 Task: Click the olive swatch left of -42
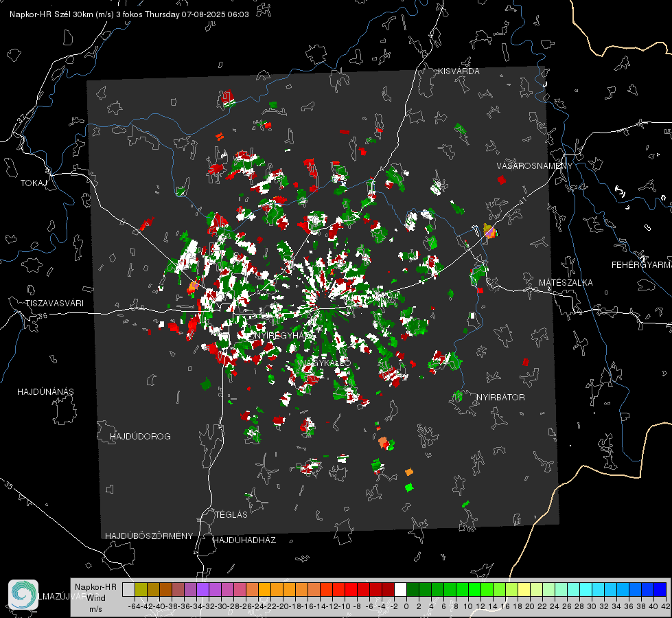[141, 589]
